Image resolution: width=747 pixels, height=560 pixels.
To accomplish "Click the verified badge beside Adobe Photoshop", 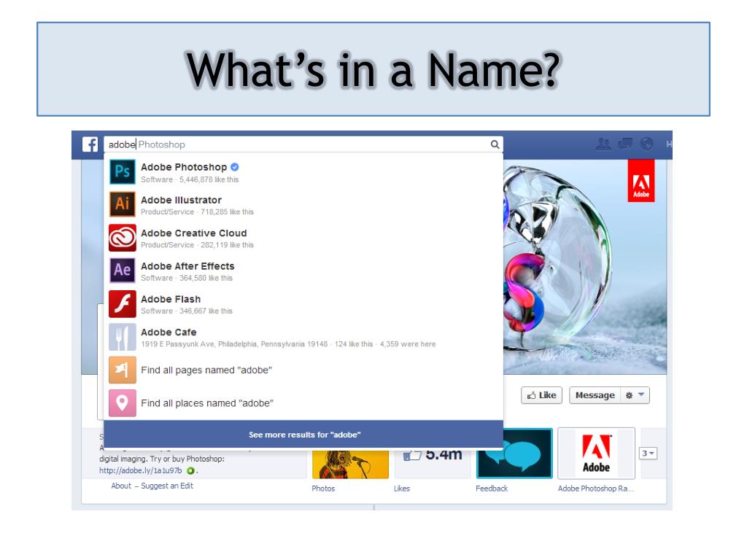I will pyautogui.click(x=234, y=167).
